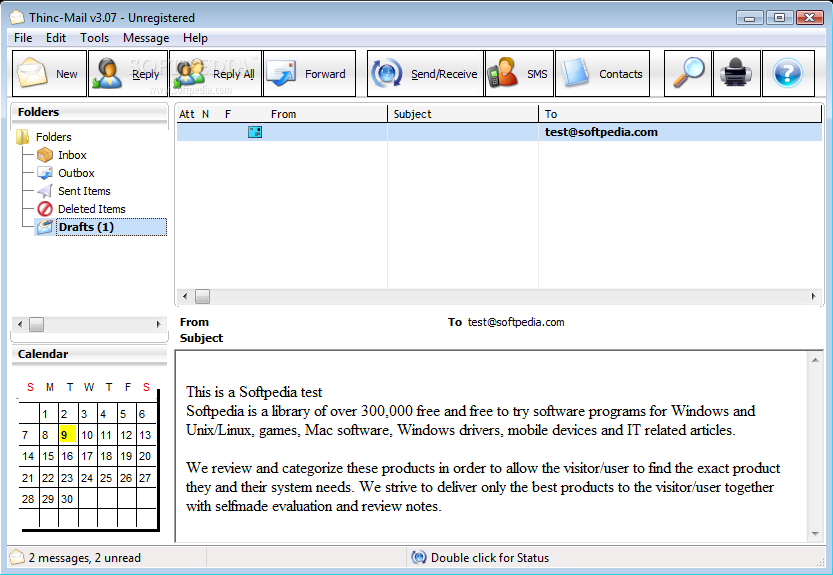Click the down arrow of message body scrollbar
Image resolution: width=833 pixels, height=575 pixels.
click(815, 534)
